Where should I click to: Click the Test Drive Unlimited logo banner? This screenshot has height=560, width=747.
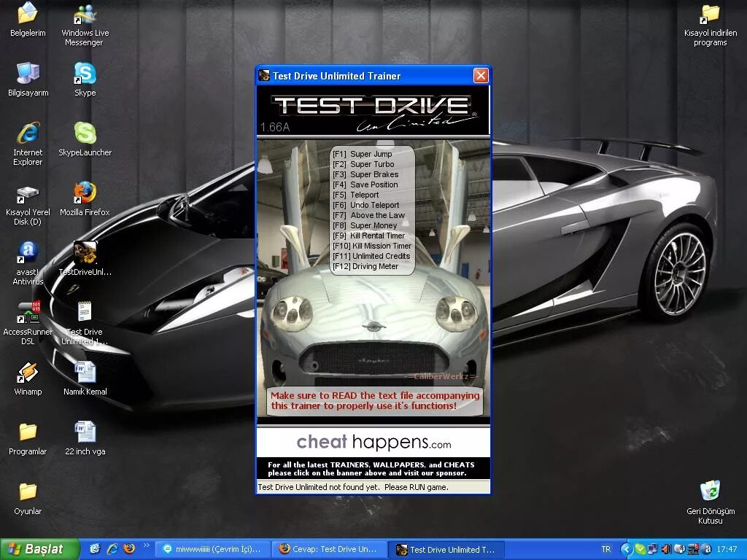tap(373, 112)
